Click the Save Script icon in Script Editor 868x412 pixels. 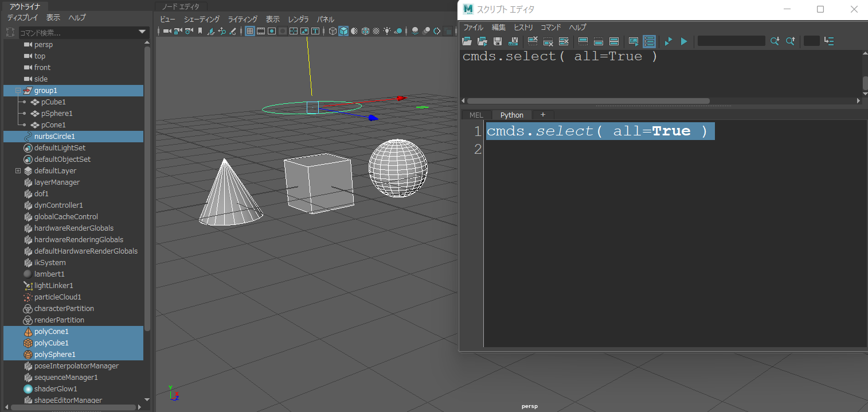[x=498, y=41]
